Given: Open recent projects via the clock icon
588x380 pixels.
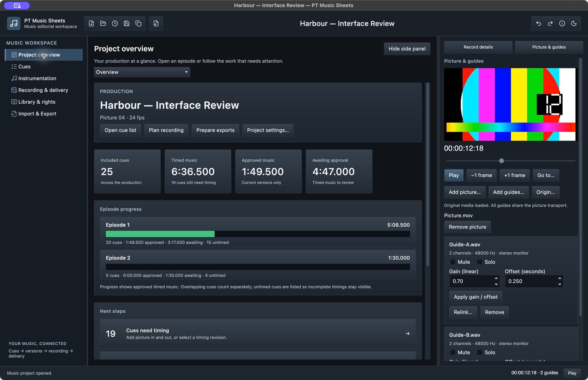Looking at the screenshot, I should [x=115, y=24].
